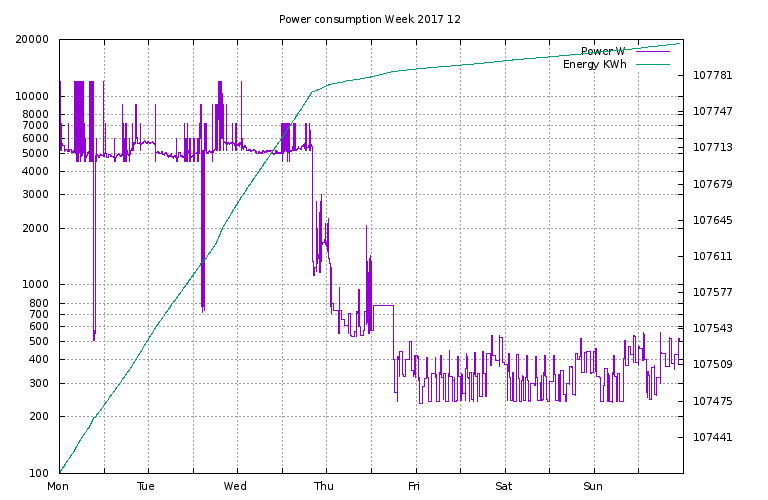Click the '107543' right axis label
Screen dimensions: 768x500
(713, 328)
